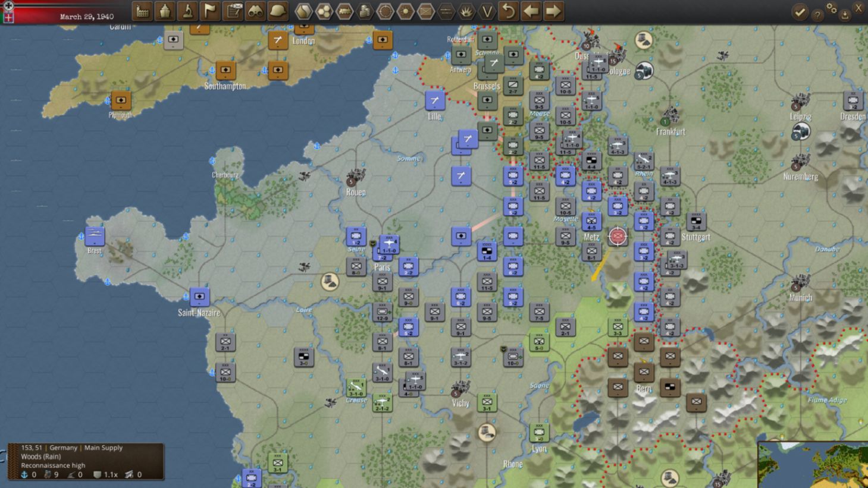
Task: Open the diplomacy flag screen
Action: click(x=210, y=11)
